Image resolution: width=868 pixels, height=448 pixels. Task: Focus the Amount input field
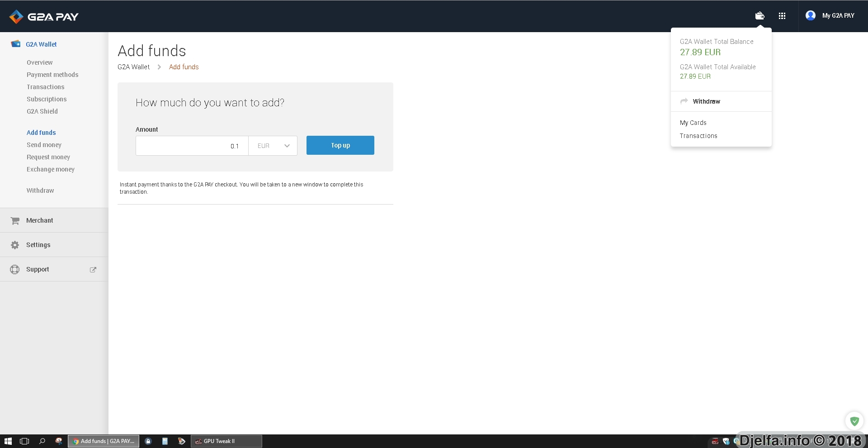pos(192,146)
